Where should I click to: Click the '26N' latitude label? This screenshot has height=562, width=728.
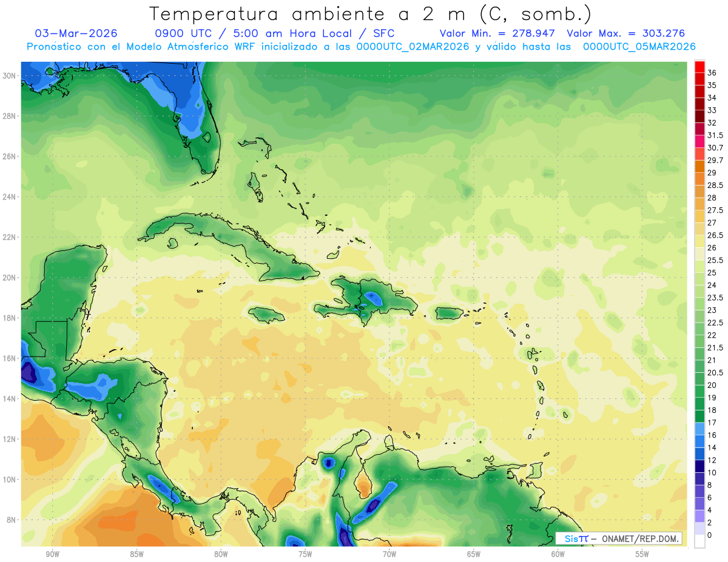(10, 156)
